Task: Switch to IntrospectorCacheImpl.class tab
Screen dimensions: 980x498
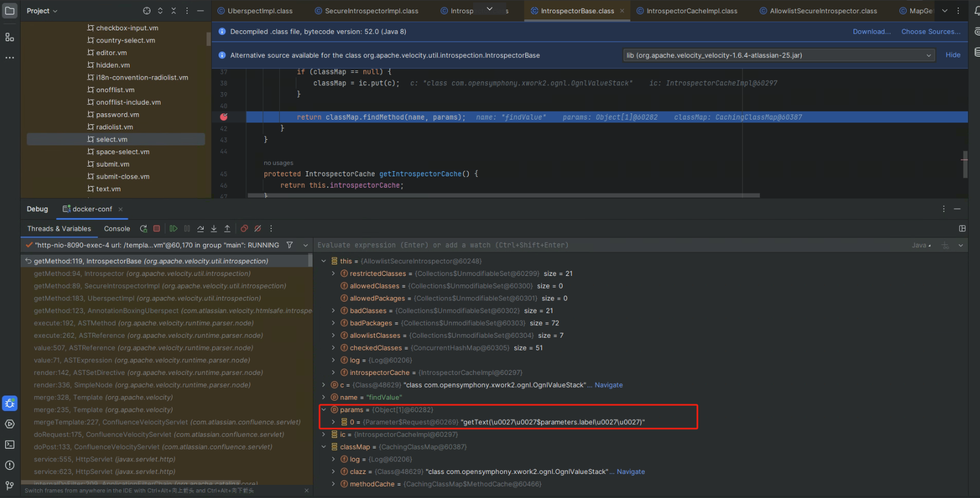Action: click(687, 11)
